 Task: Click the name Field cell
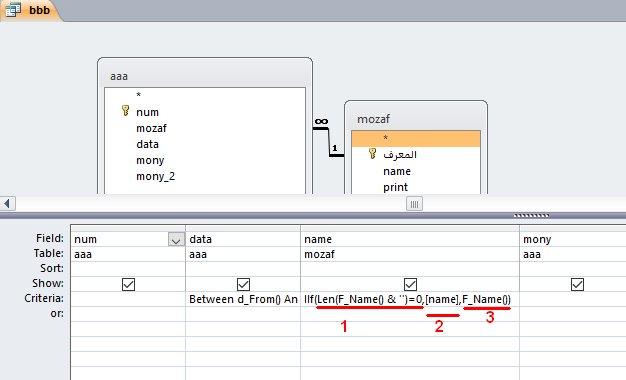[x=410, y=239]
